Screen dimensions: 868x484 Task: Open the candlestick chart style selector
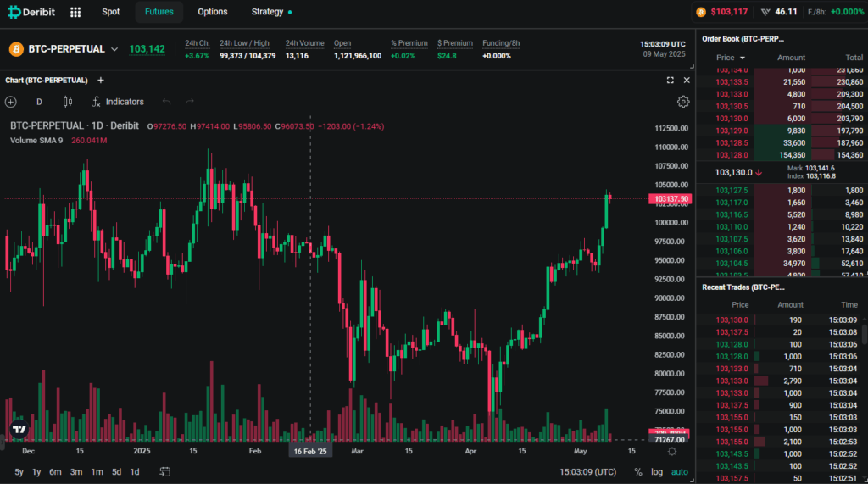click(68, 102)
